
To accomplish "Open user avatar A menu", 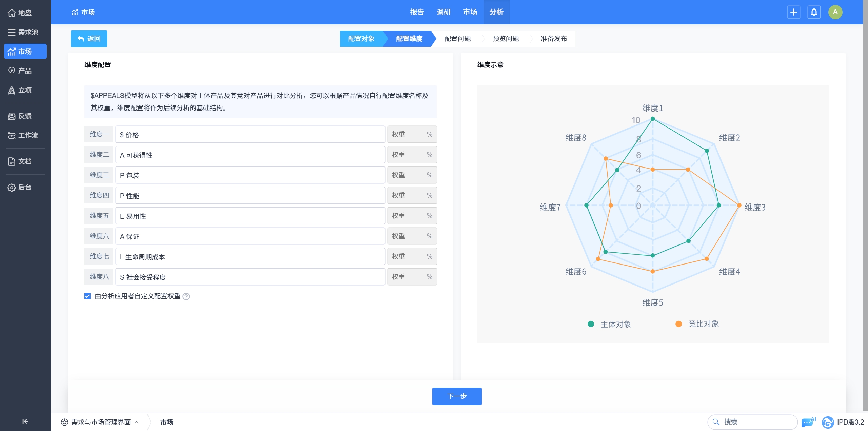I will 835,12.
